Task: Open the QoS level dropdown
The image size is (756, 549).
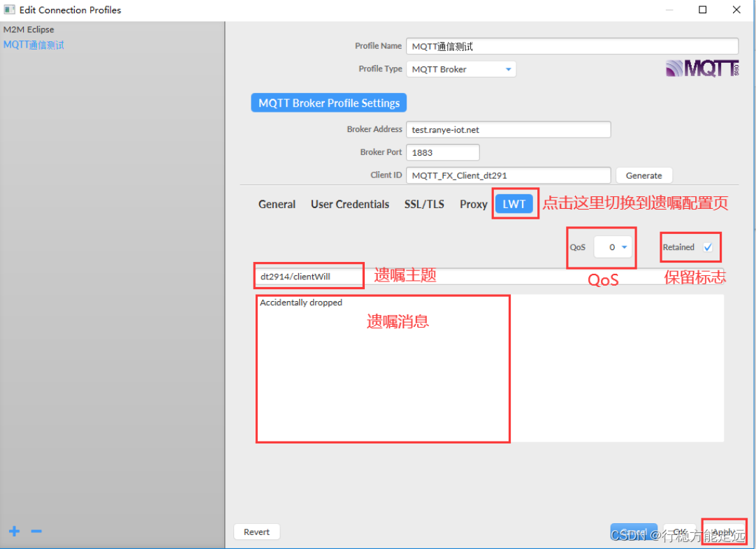Action: [x=613, y=247]
